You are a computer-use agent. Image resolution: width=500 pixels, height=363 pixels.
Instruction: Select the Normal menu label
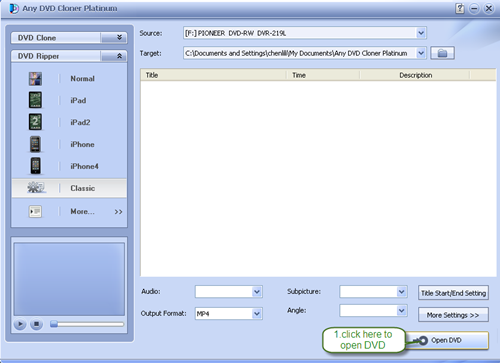[82, 79]
